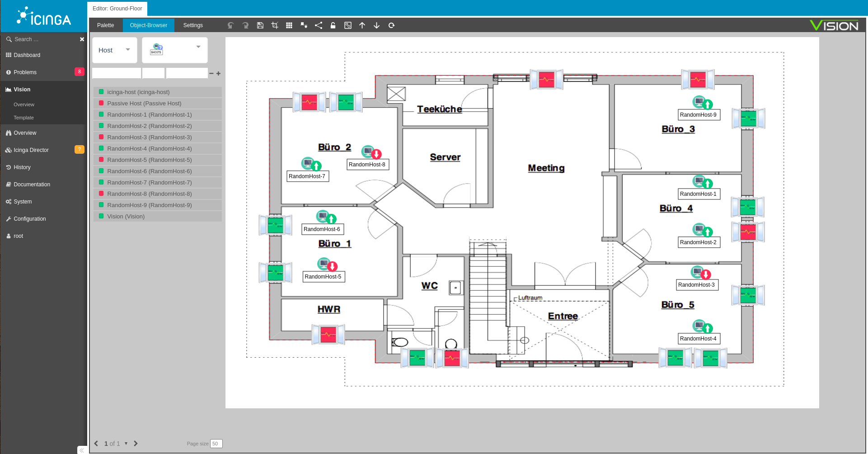
Task: Collapse the sidebar with double-chevron button
Action: click(82, 450)
